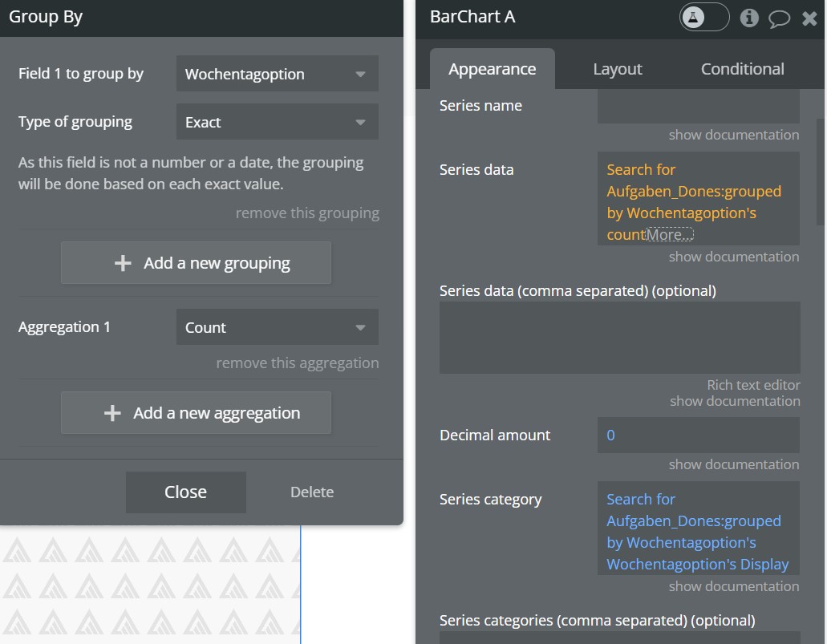Click the 'Type of grouping' label
The height and width of the screenshot is (644, 827).
click(75, 122)
